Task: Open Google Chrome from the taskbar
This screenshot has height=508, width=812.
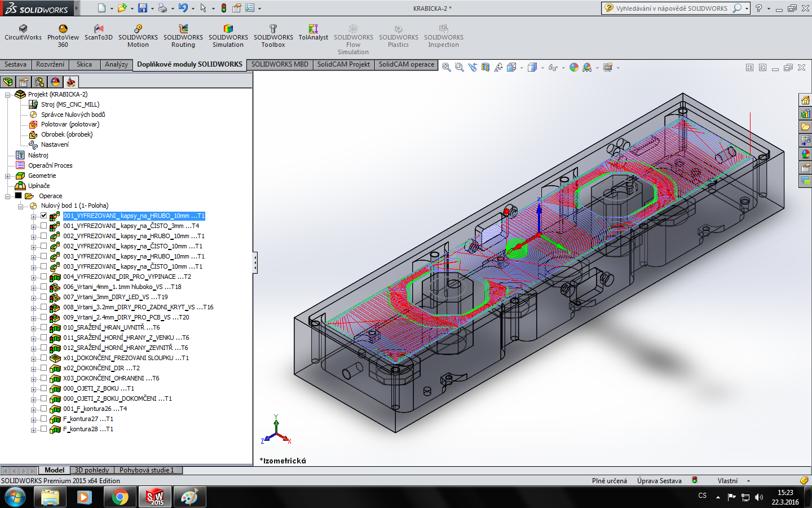Action: click(x=120, y=497)
